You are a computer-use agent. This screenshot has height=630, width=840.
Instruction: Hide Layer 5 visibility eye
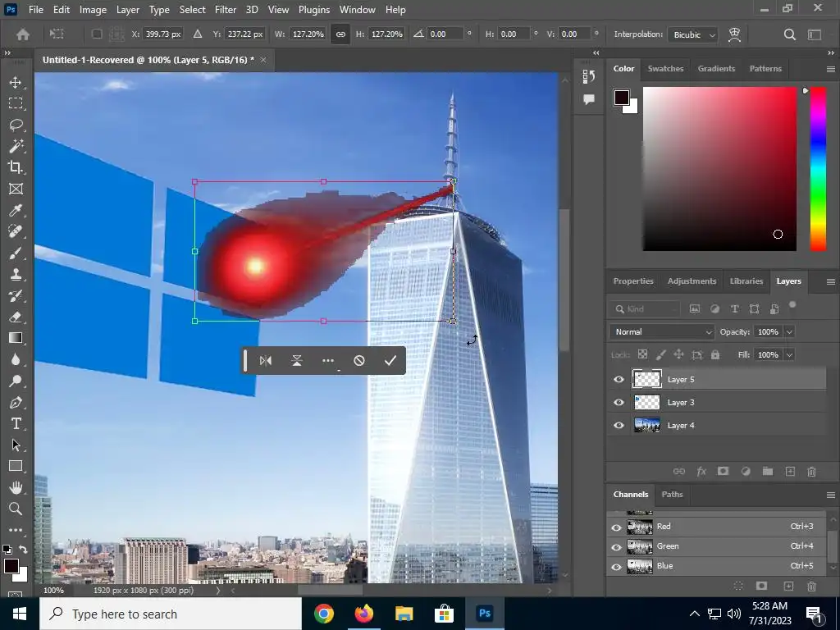[x=619, y=379]
